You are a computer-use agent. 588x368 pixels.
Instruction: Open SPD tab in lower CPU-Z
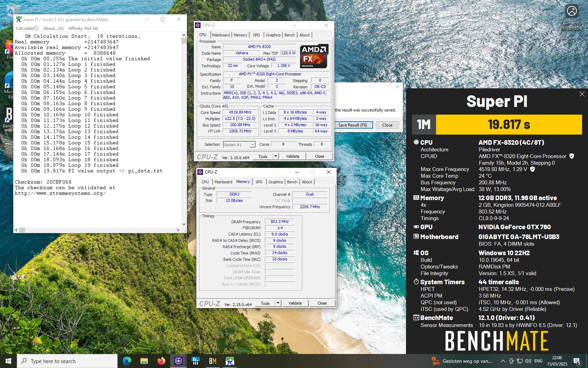(259, 182)
